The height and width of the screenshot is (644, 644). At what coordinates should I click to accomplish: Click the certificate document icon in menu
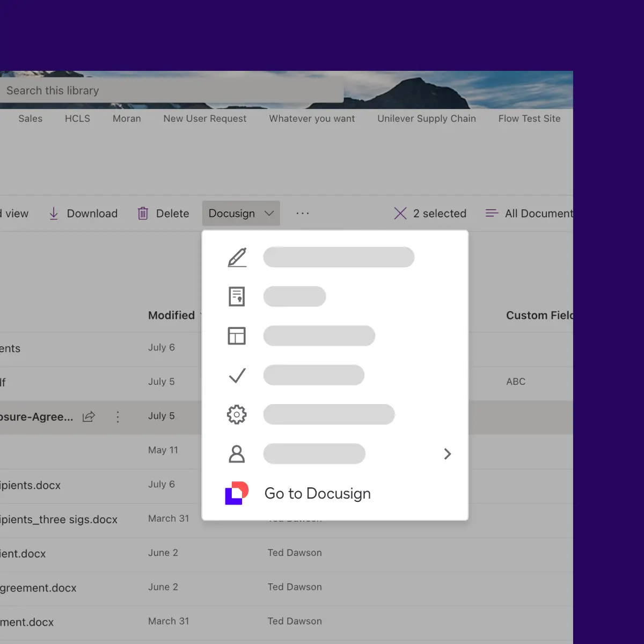237,296
